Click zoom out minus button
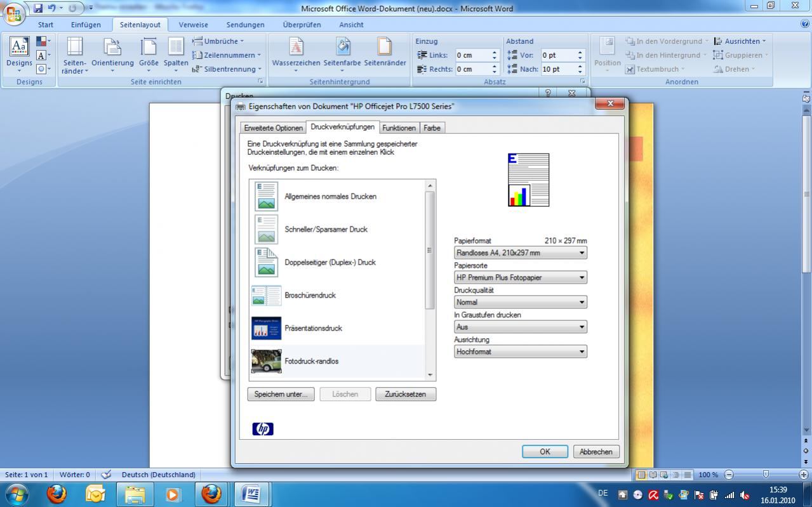Screen dimensions: 812x507 [x=729, y=475]
